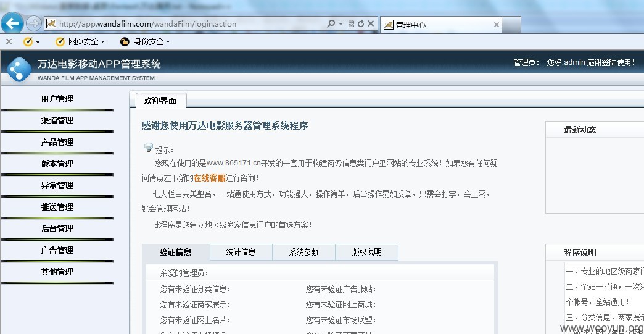Click the 您有未验证商家展示 entry
Viewport: 644px width, 334px height.
(196, 305)
